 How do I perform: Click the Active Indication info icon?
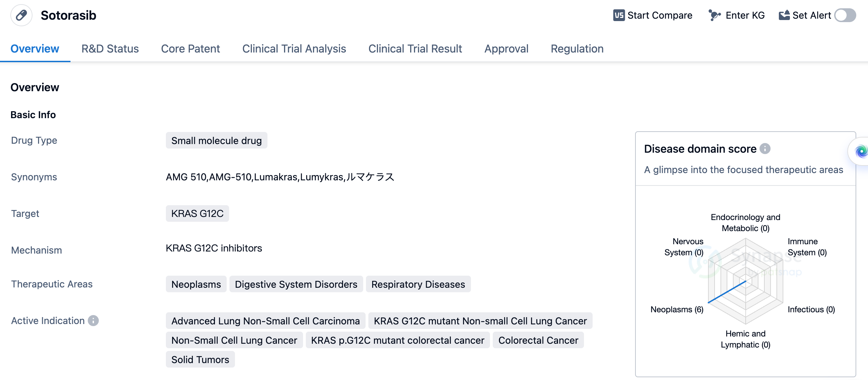click(93, 321)
